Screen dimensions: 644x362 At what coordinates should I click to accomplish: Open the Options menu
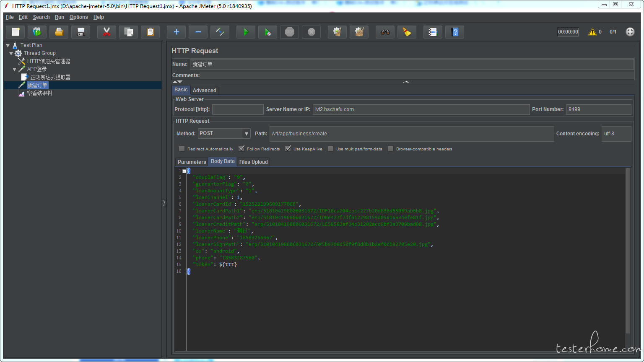(x=79, y=17)
